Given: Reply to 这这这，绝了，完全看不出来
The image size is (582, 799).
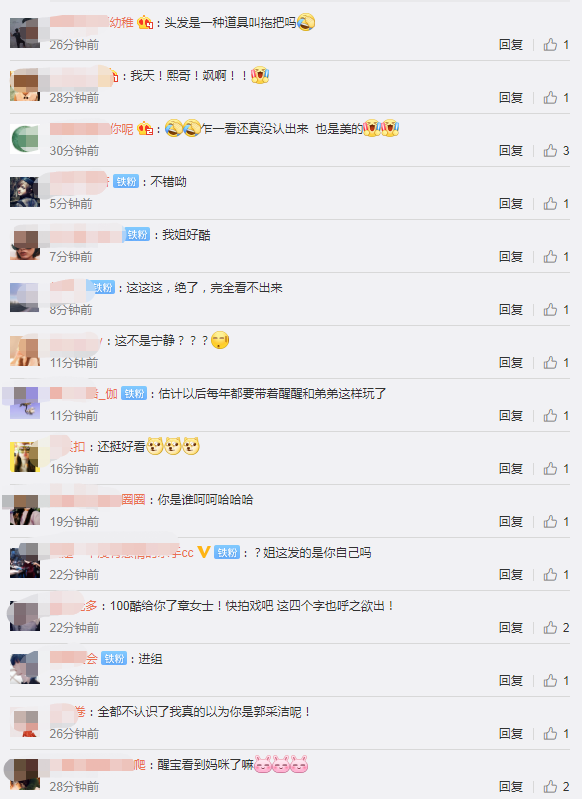Looking at the screenshot, I should [x=511, y=310].
